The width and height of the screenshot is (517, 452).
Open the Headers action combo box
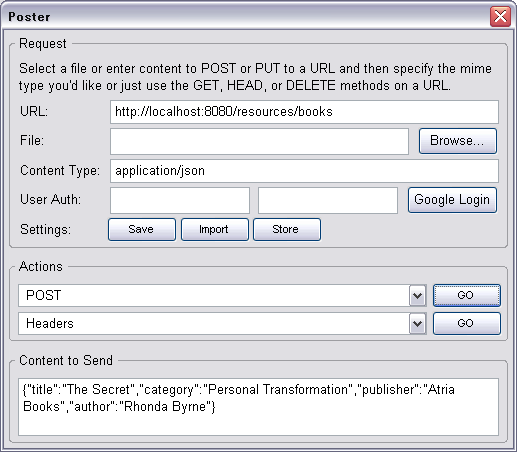click(x=222, y=323)
